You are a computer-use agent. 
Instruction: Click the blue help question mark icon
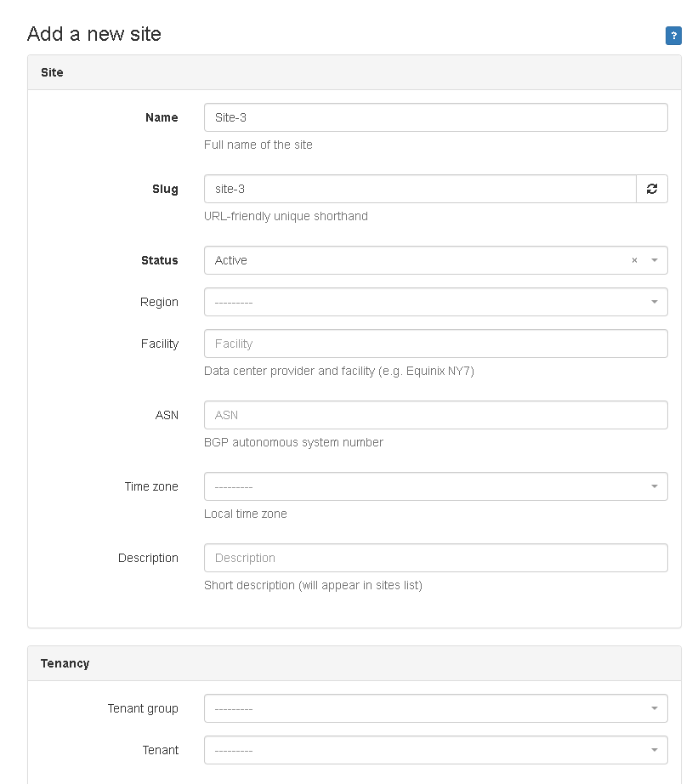(673, 36)
